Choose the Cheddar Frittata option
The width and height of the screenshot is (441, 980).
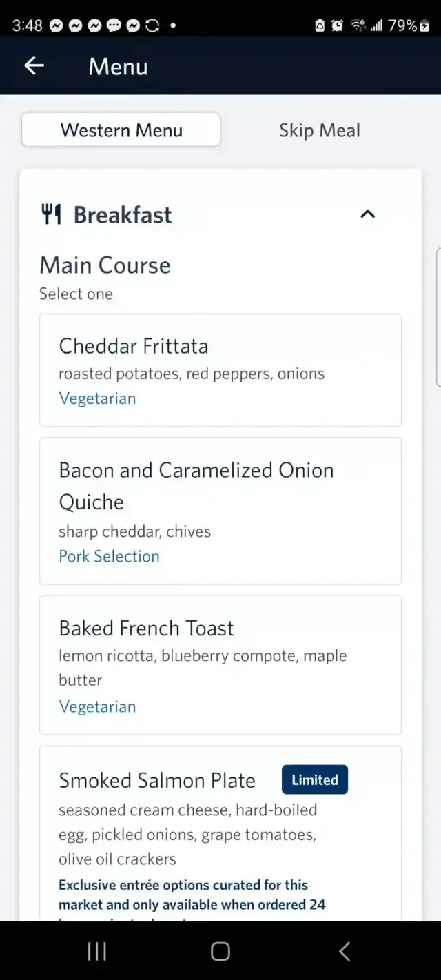point(220,370)
